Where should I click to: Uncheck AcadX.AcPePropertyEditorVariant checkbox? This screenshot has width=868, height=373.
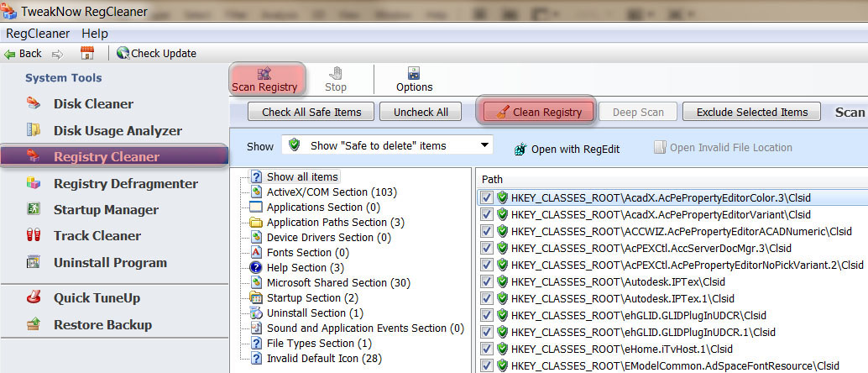click(x=487, y=214)
